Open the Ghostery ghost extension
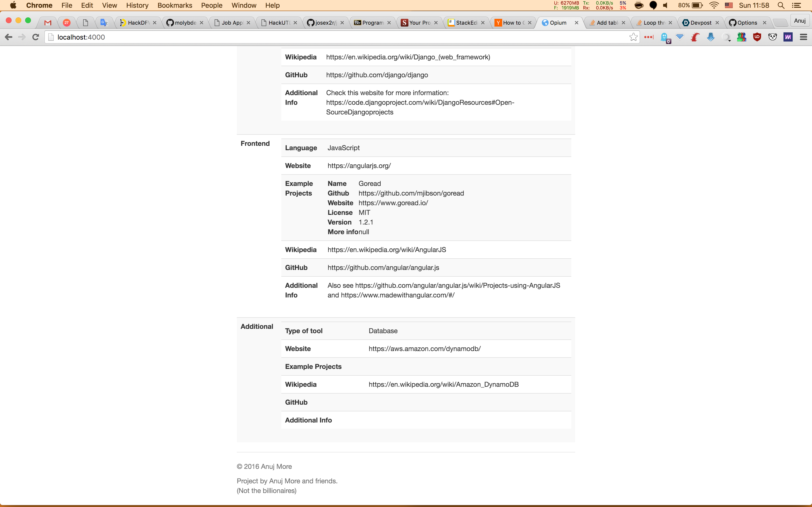Viewport: 812px width, 507px height. pyautogui.click(x=664, y=37)
